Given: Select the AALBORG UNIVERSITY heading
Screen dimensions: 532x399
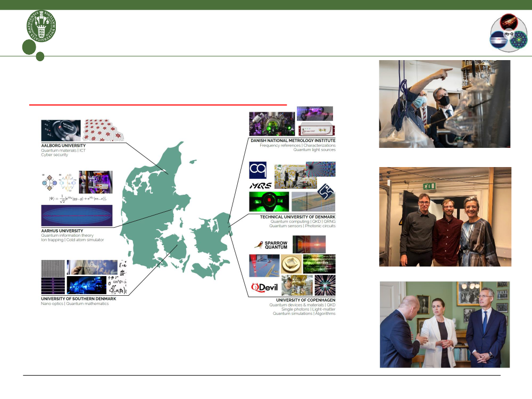Looking at the screenshot, I should [63, 146].
